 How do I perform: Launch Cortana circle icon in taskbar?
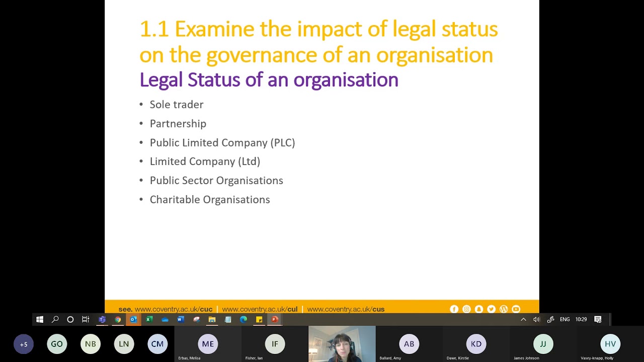[x=70, y=319]
